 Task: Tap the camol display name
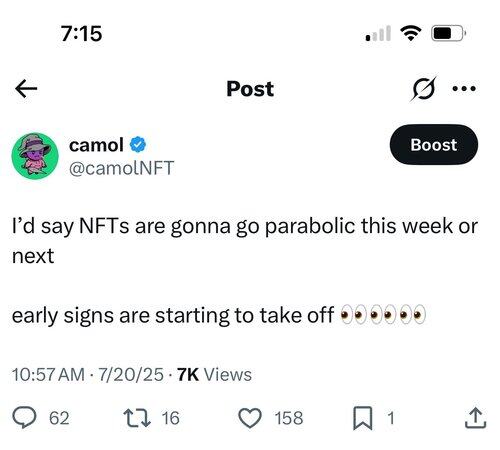tap(96, 145)
